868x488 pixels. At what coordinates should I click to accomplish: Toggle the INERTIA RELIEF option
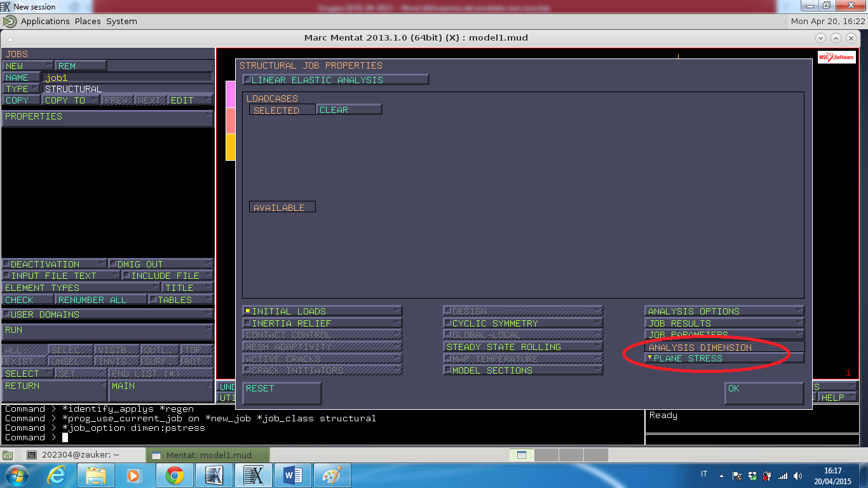coord(322,323)
